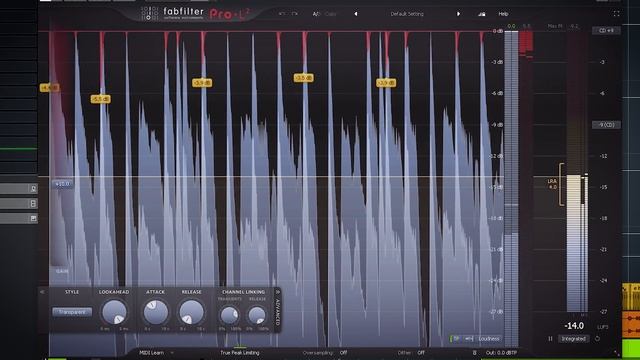Click the -3.5 dB gain reduction label
Viewport: 640px width, 360px height.
click(304, 78)
